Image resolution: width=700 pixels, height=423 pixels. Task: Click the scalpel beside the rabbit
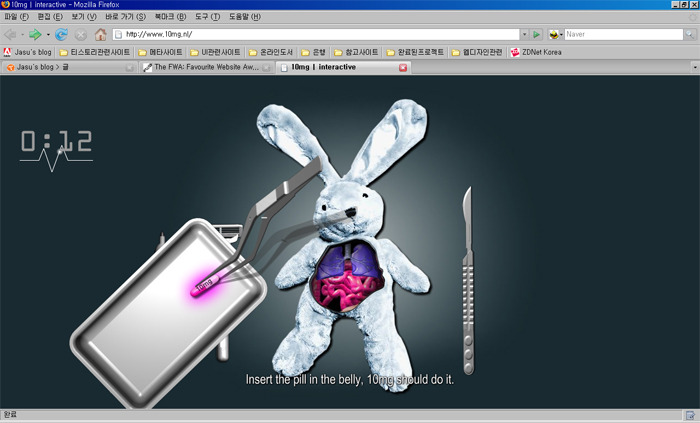point(467,280)
